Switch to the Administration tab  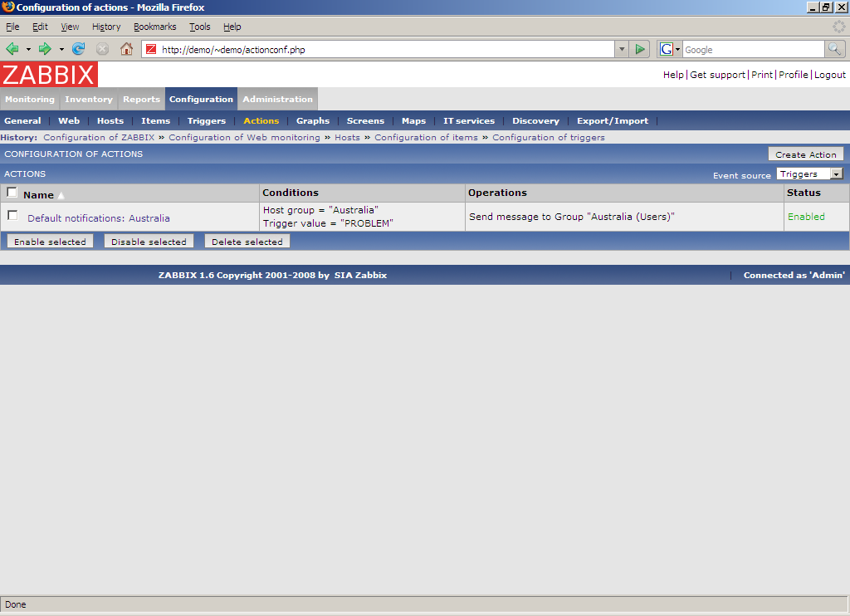(277, 100)
